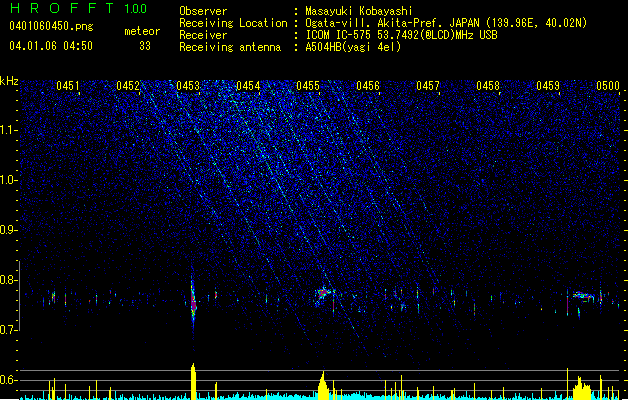Screen dimensions: 629x400
Task: Click the 0454 time marker
Action: 248,85
